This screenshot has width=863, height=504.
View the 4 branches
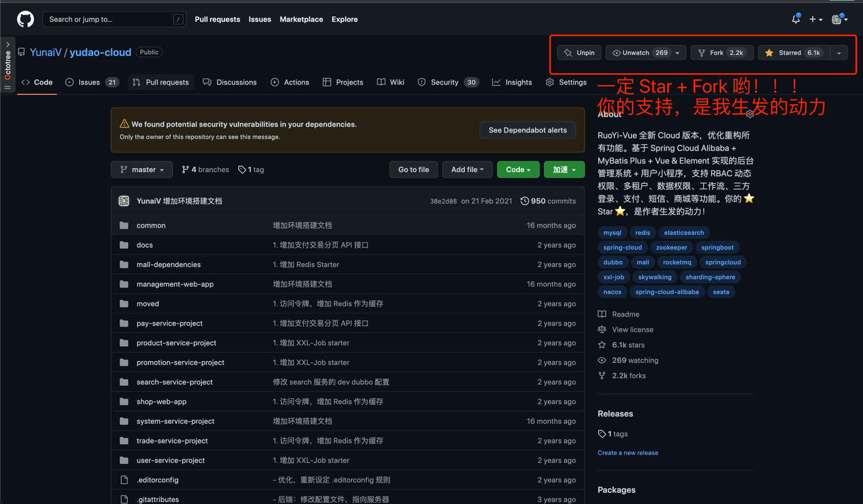205,169
